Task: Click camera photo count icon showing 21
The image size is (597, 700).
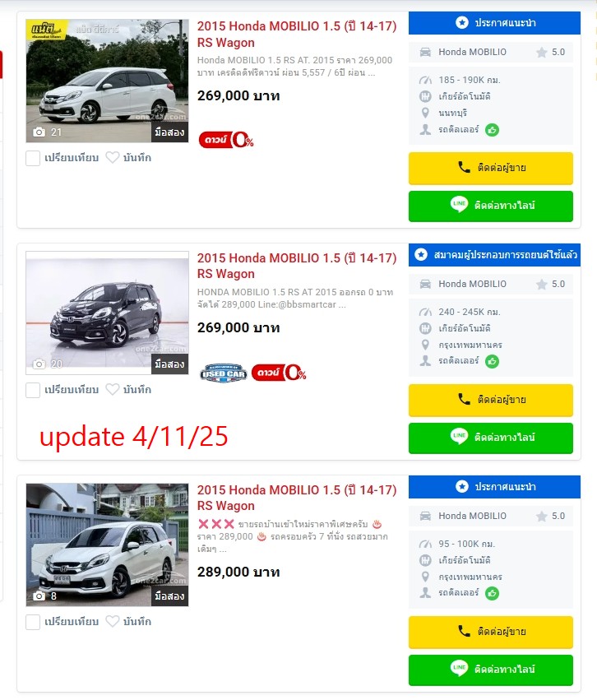Action: pyautogui.click(x=39, y=132)
